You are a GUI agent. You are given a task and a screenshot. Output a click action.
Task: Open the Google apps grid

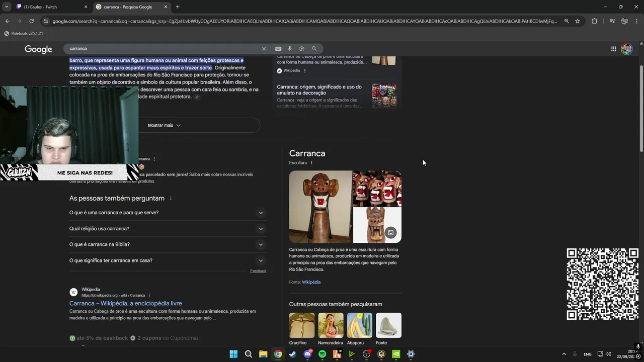pyautogui.click(x=614, y=49)
